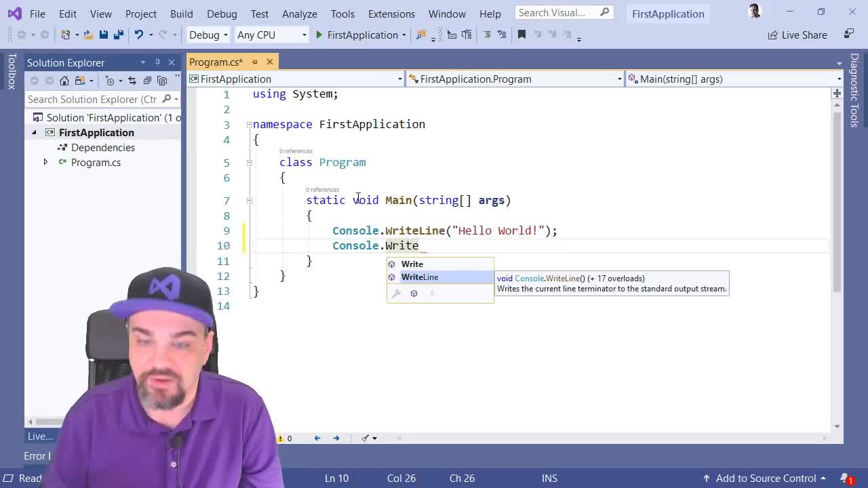Click the Show All Files icon
The image size is (868, 488).
tap(162, 81)
